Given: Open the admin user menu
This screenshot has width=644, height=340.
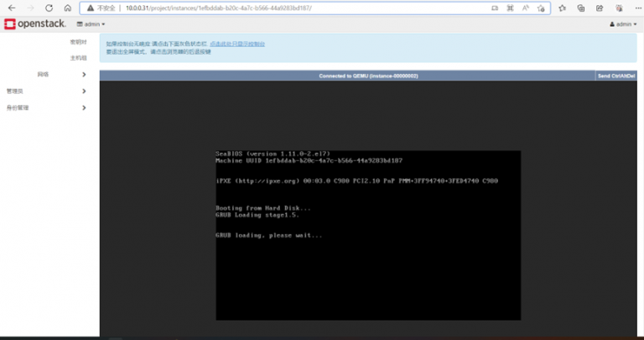Looking at the screenshot, I should (621, 24).
